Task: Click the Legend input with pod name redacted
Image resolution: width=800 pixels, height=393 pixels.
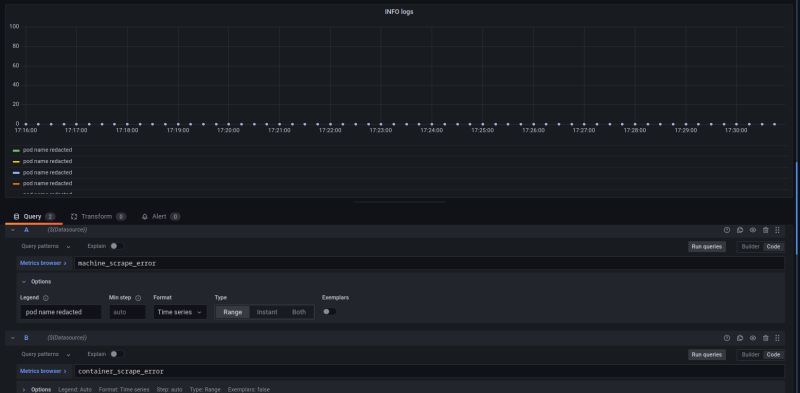Action: [61, 312]
